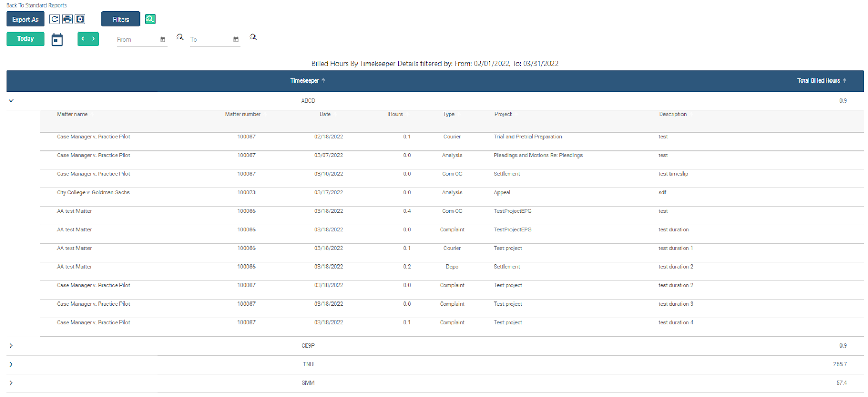Click the CE9P timekeeper name
868x397 pixels.
pos(308,345)
